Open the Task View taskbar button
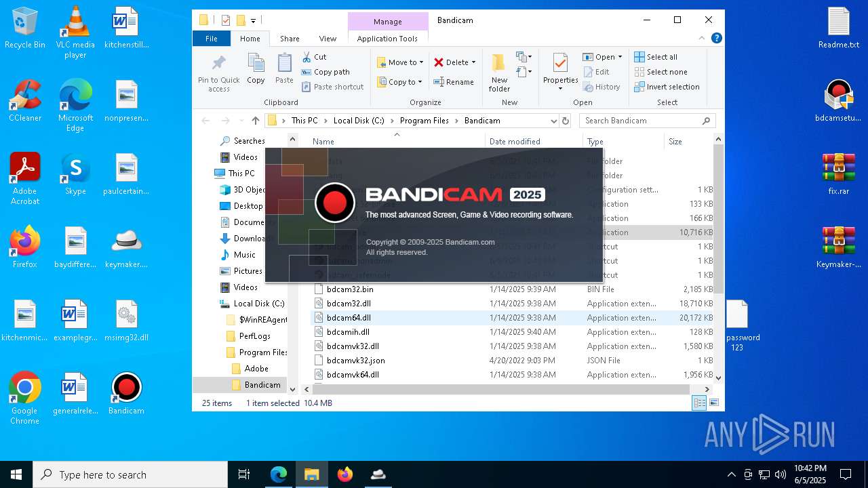The image size is (868, 488). coord(244,474)
